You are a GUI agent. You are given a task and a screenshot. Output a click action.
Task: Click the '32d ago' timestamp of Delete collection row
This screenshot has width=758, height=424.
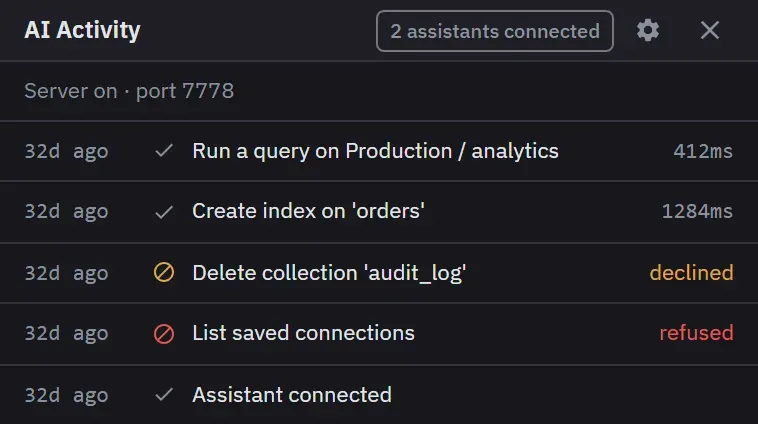(x=66, y=273)
